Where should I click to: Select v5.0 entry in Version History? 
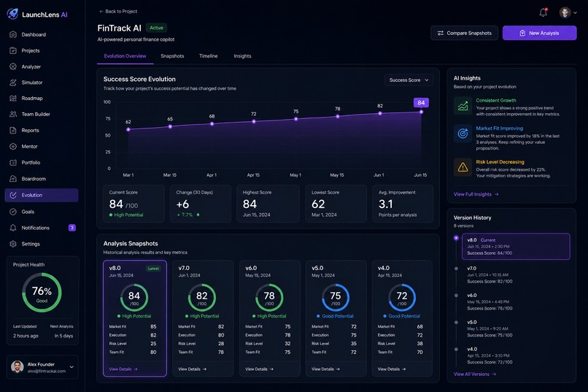click(x=490, y=328)
